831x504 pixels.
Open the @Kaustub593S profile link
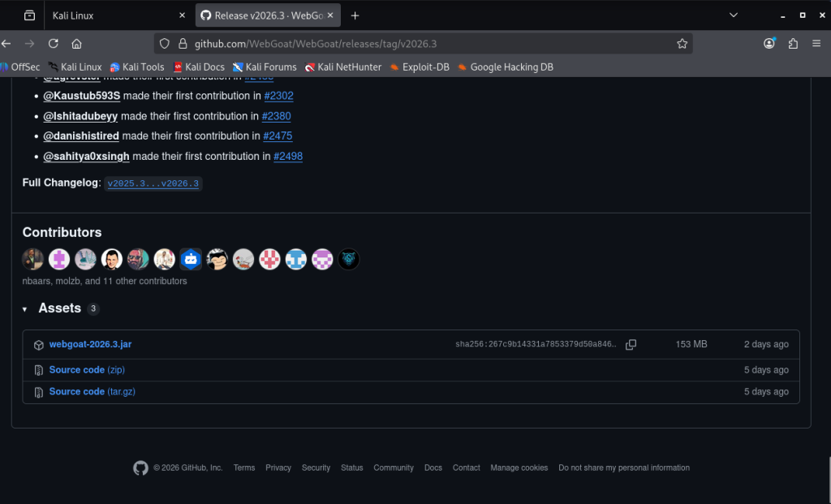tap(82, 96)
